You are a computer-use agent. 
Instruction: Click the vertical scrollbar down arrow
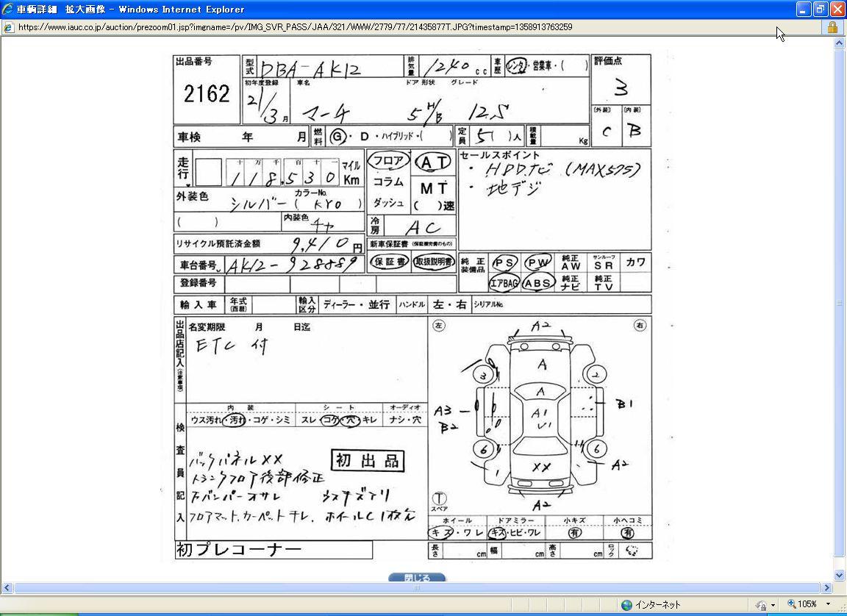pyautogui.click(x=840, y=576)
